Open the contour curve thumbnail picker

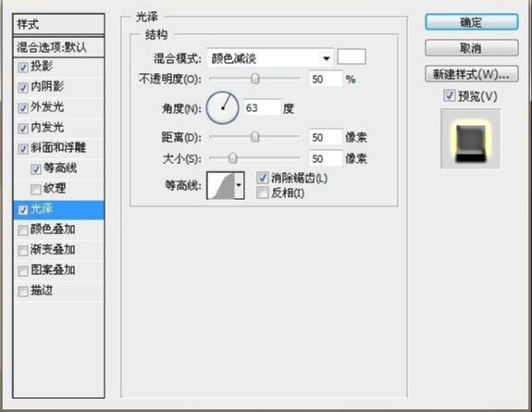[221, 185]
